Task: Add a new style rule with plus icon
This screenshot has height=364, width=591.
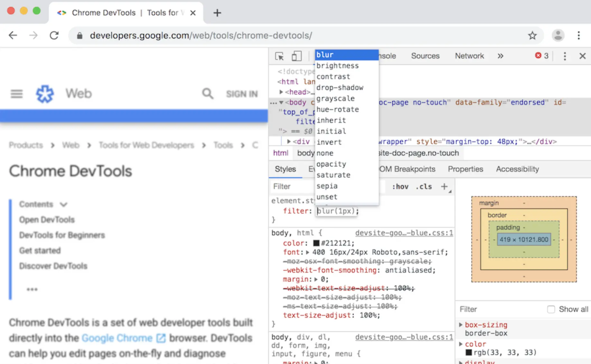Action: tap(444, 187)
